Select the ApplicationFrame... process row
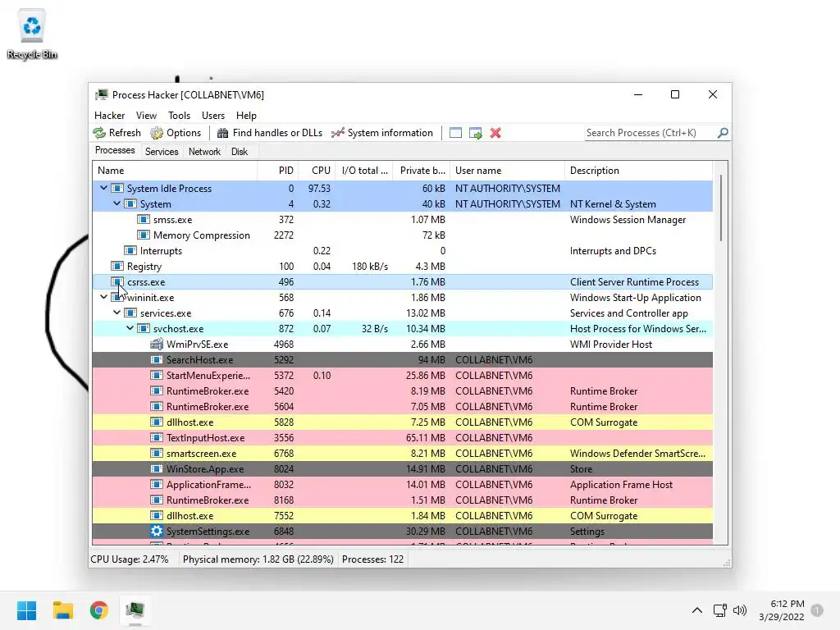This screenshot has height=630, width=840. pos(402,484)
